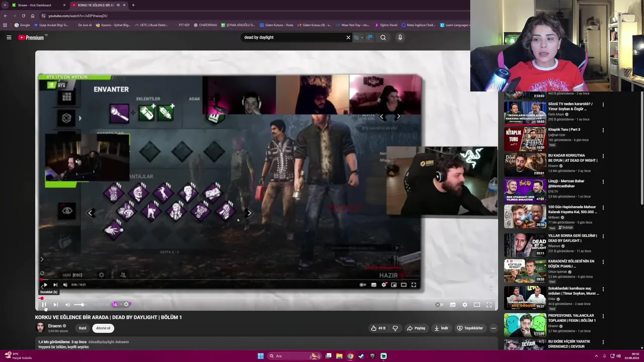Open options for KARADENİZ BÖLGESİ video
Screen dimensions: 644x362
point(603,262)
